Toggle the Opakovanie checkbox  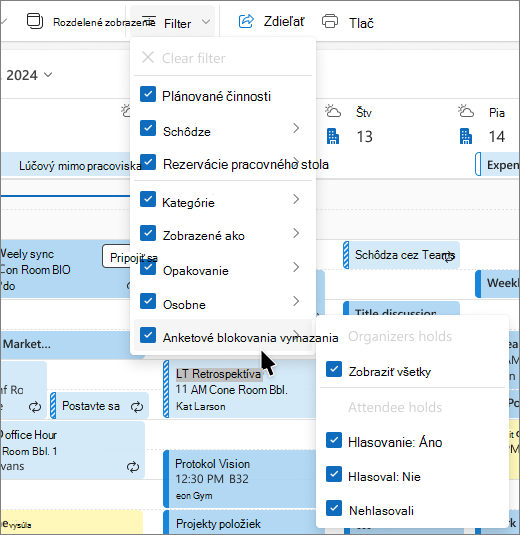tap(148, 267)
